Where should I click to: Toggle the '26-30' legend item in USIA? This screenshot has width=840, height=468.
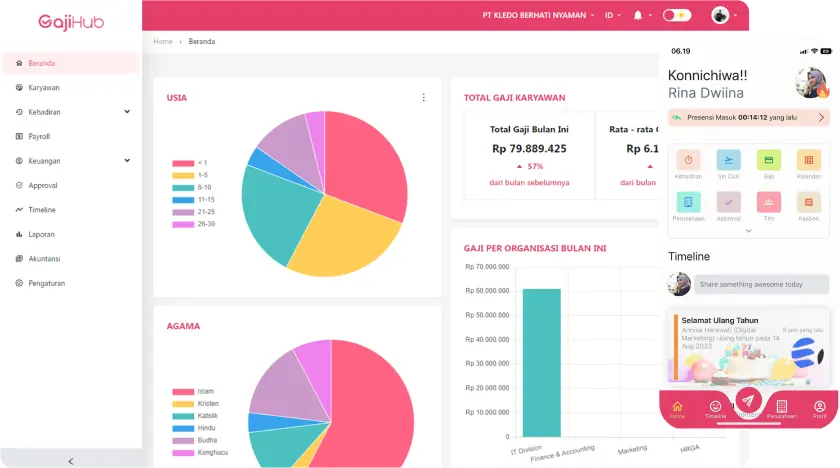tap(193, 224)
